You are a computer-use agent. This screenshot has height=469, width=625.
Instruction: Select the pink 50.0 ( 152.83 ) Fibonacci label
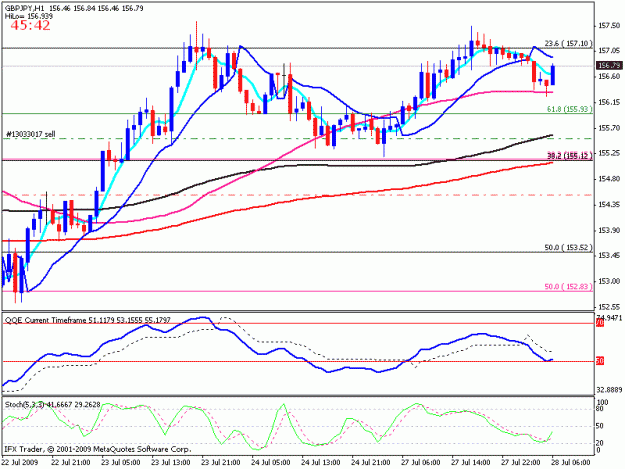pyautogui.click(x=568, y=286)
